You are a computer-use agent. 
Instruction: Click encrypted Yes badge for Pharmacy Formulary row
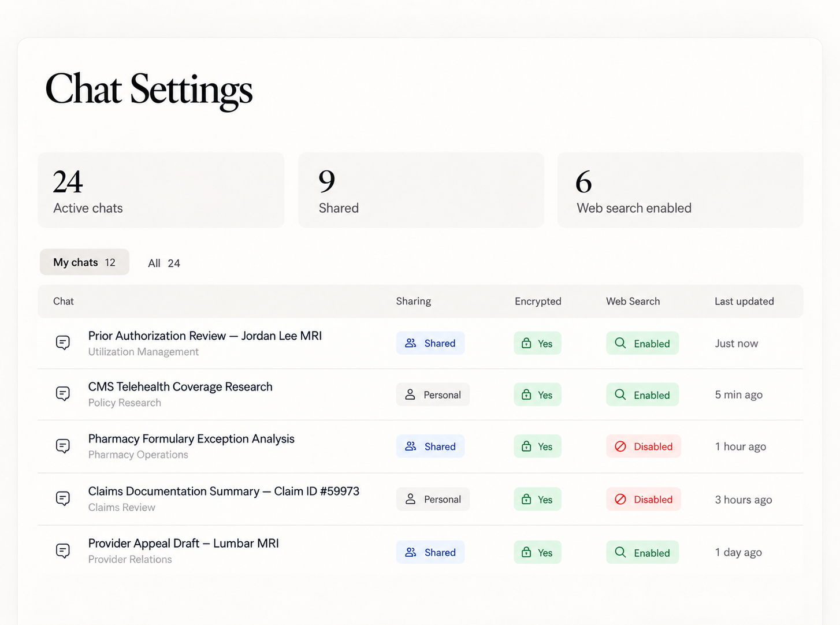(x=537, y=447)
